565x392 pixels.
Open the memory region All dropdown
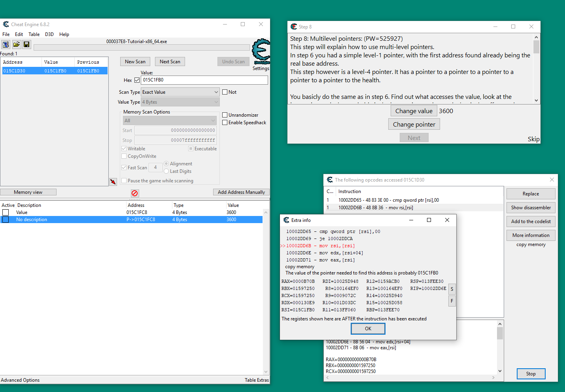[170, 120]
